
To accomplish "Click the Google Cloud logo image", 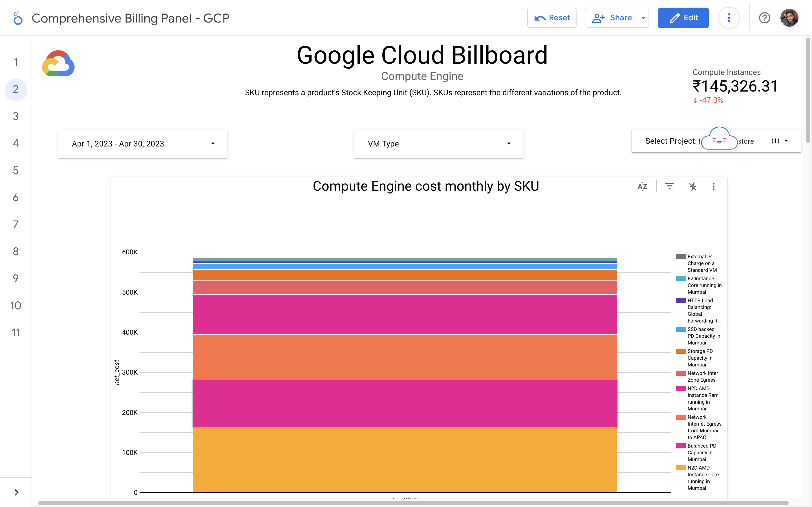I will (x=58, y=64).
